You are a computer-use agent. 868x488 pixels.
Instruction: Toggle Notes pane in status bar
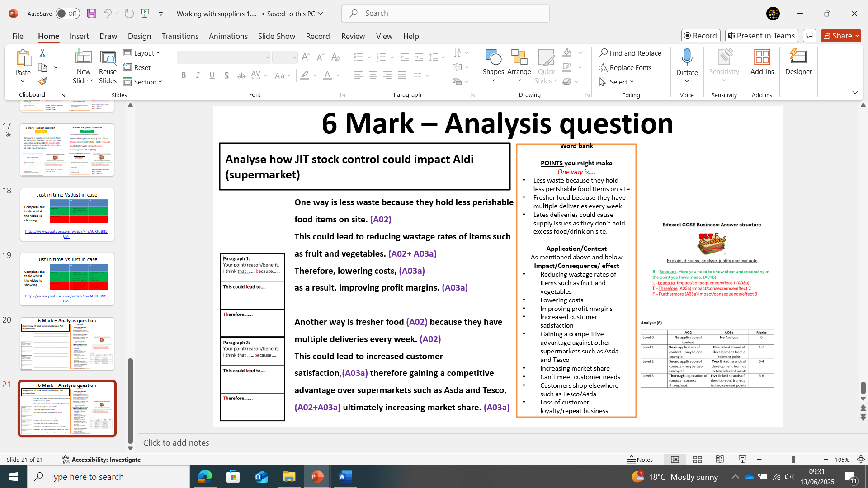coord(640,460)
